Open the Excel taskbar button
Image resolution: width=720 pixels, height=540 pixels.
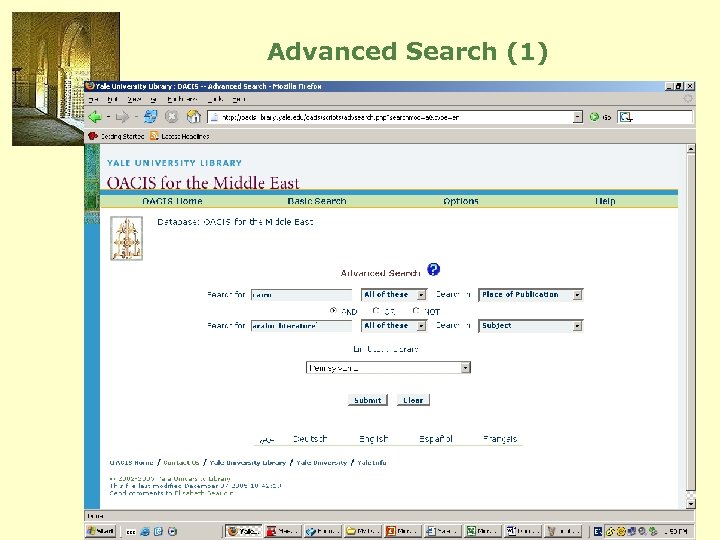[x=482, y=531]
